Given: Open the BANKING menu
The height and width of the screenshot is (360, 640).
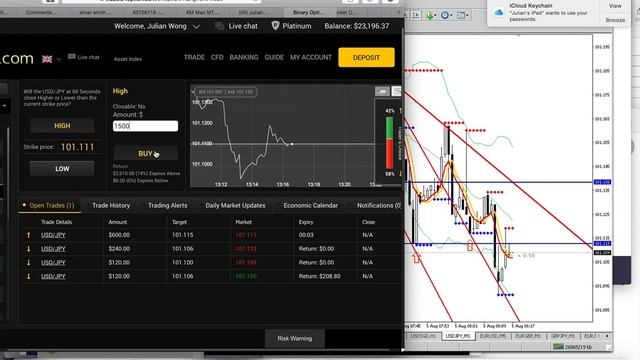Looking at the screenshot, I should click(244, 58).
